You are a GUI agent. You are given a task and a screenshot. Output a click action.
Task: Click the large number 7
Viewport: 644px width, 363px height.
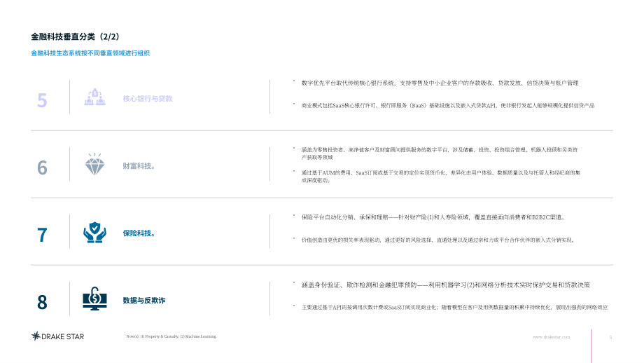42,235
